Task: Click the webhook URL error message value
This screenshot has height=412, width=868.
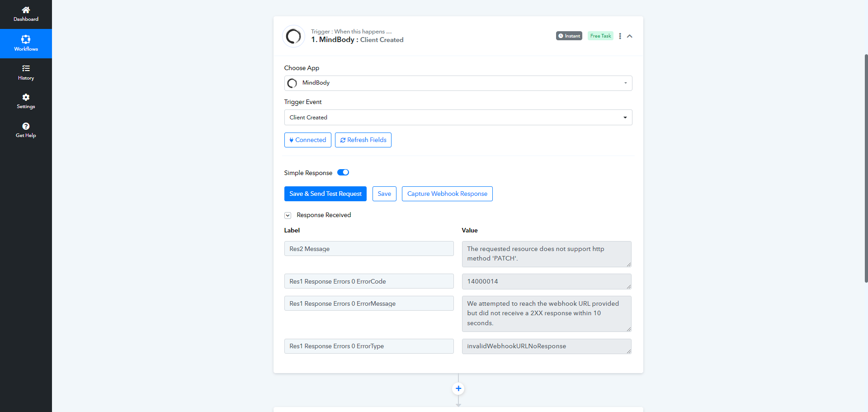Action: point(547,314)
